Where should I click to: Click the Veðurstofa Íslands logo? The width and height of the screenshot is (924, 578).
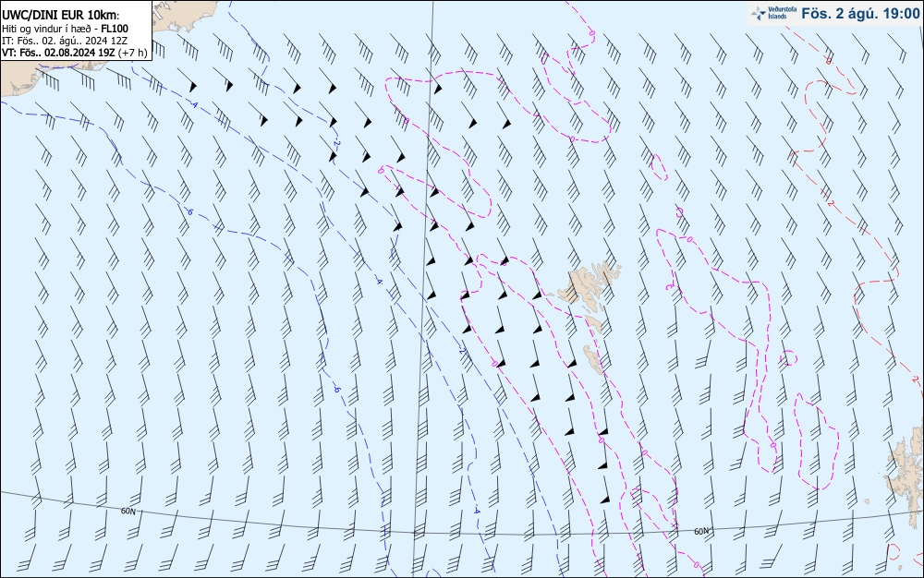pyautogui.click(x=773, y=13)
